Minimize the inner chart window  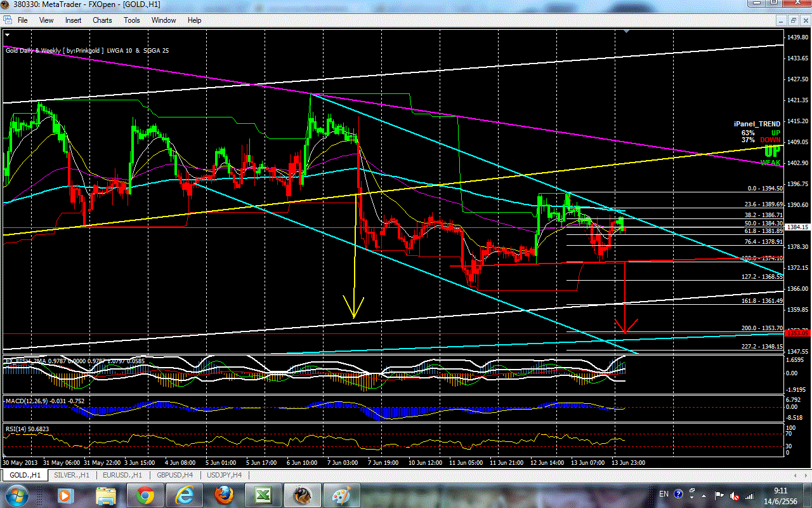click(782, 20)
